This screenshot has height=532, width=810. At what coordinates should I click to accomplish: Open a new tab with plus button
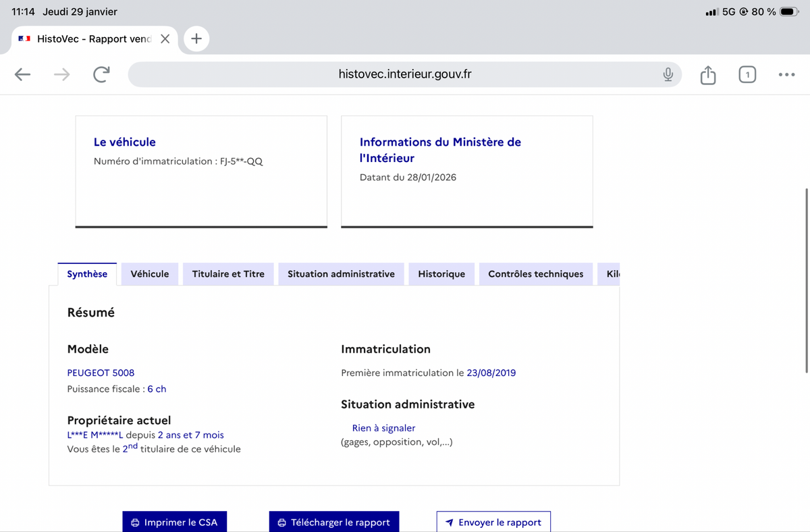click(x=196, y=38)
